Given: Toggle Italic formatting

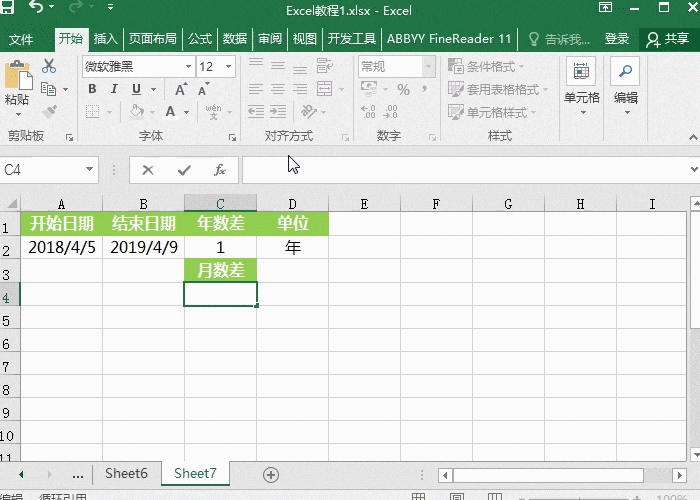Looking at the screenshot, I should (x=114, y=89).
